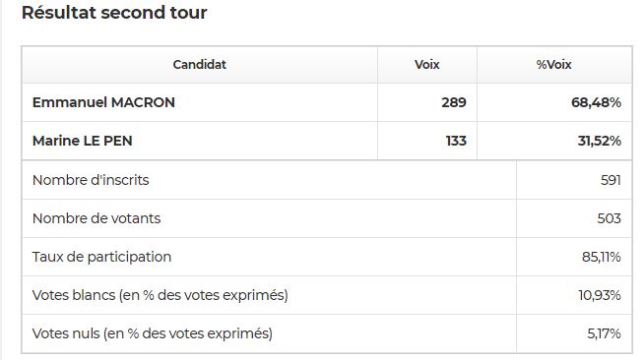Viewport: 644px width, 360px height.
Task: Click the participation rate 85,11%
Action: [602, 257]
